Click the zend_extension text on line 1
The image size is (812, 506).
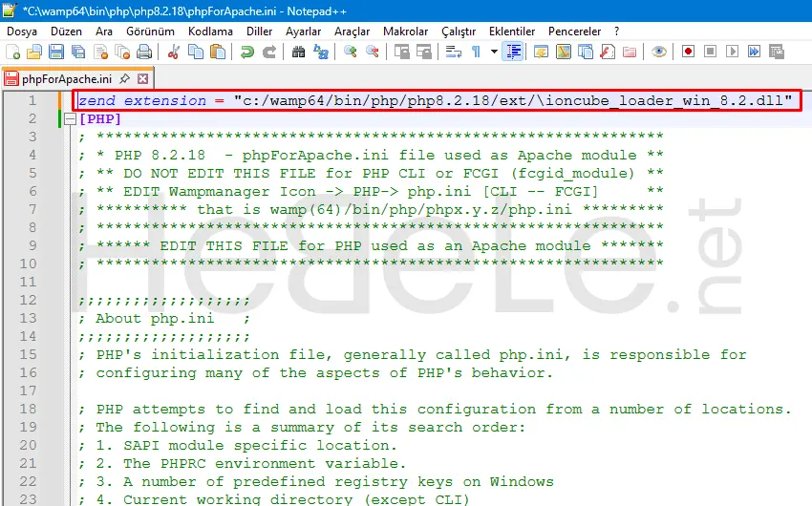tap(142, 100)
